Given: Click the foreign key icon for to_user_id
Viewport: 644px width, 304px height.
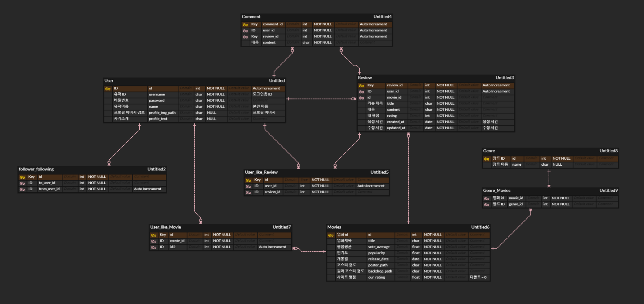Looking at the screenshot, I should coord(22,183).
